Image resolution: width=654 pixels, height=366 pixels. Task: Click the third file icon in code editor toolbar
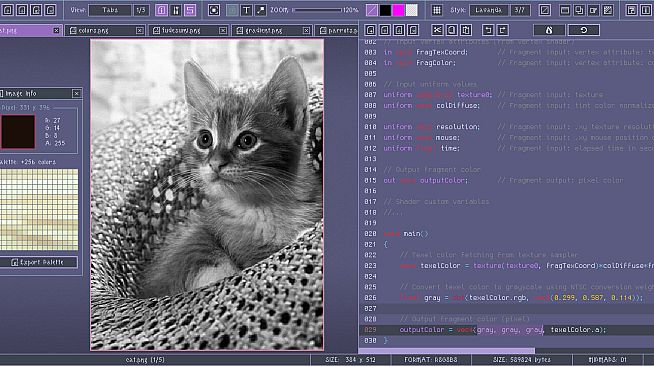pos(399,30)
